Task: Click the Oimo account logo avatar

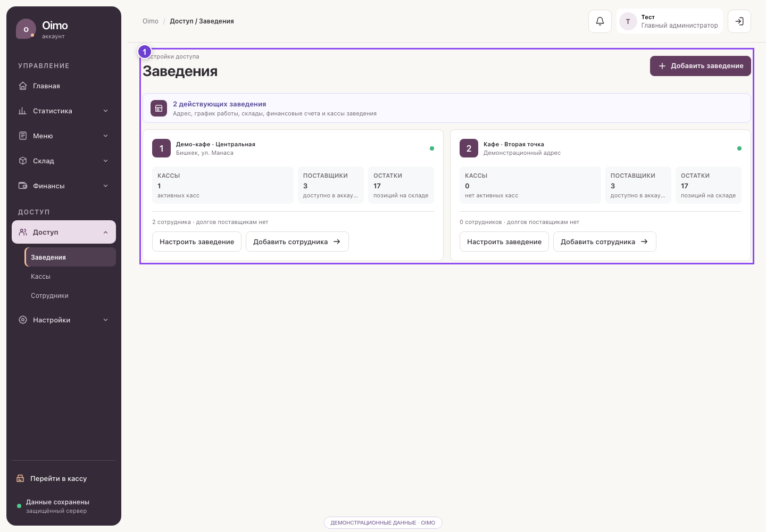Action: [26, 29]
